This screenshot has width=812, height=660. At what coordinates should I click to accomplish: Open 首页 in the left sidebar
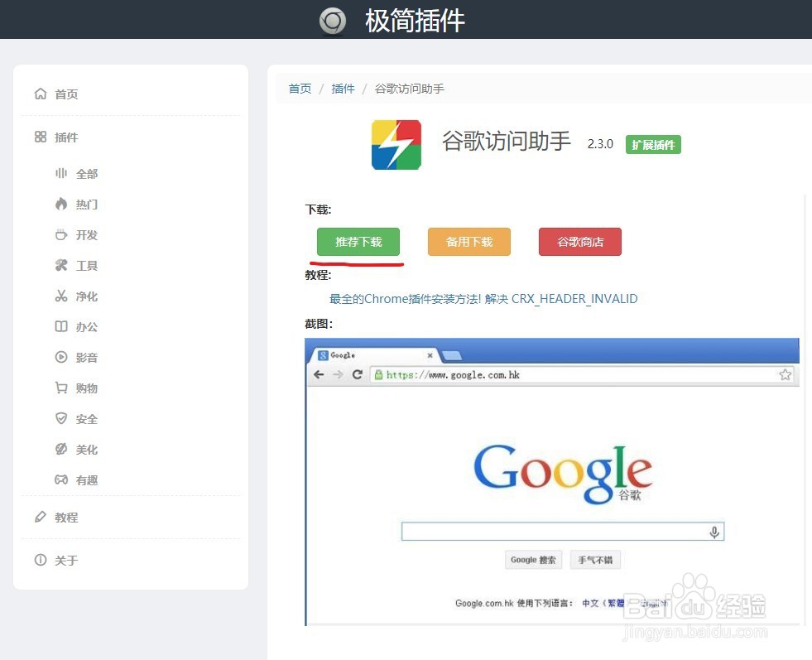(66, 94)
